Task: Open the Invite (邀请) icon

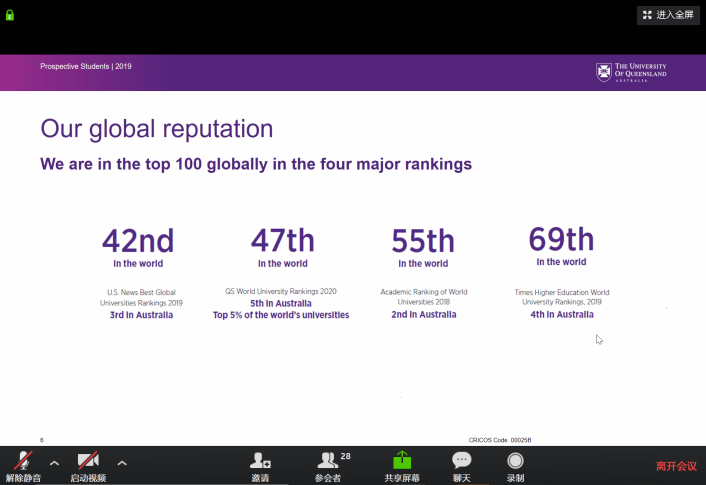Action: pos(260,467)
